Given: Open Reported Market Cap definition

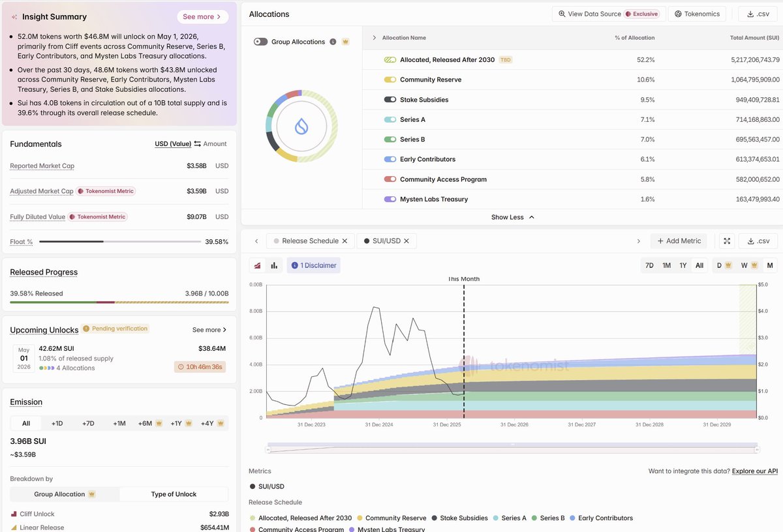Looking at the screenshot, I should pyautogui.click(x=42, y=166).
